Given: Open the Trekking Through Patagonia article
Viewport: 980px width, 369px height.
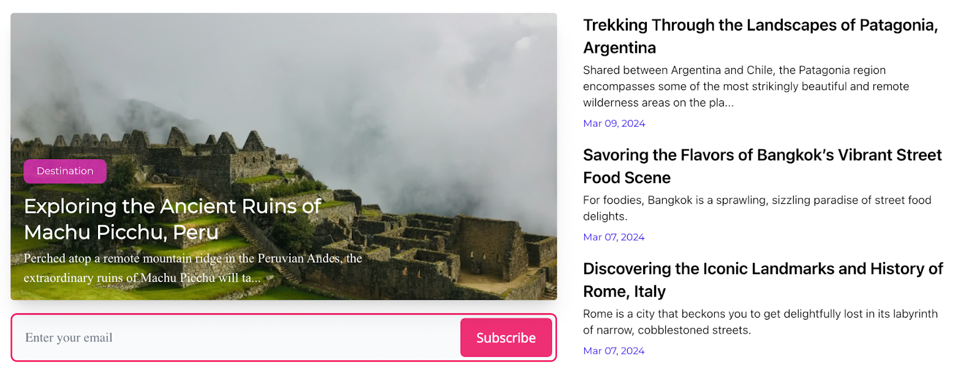Looking at the screenshot, I should click(x=760, y=26).
